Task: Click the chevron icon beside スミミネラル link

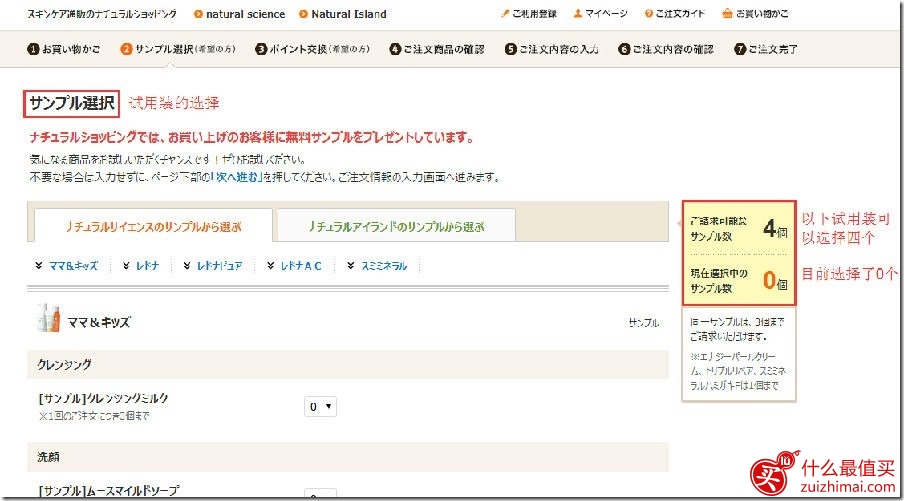Action: tap(351, 265)
